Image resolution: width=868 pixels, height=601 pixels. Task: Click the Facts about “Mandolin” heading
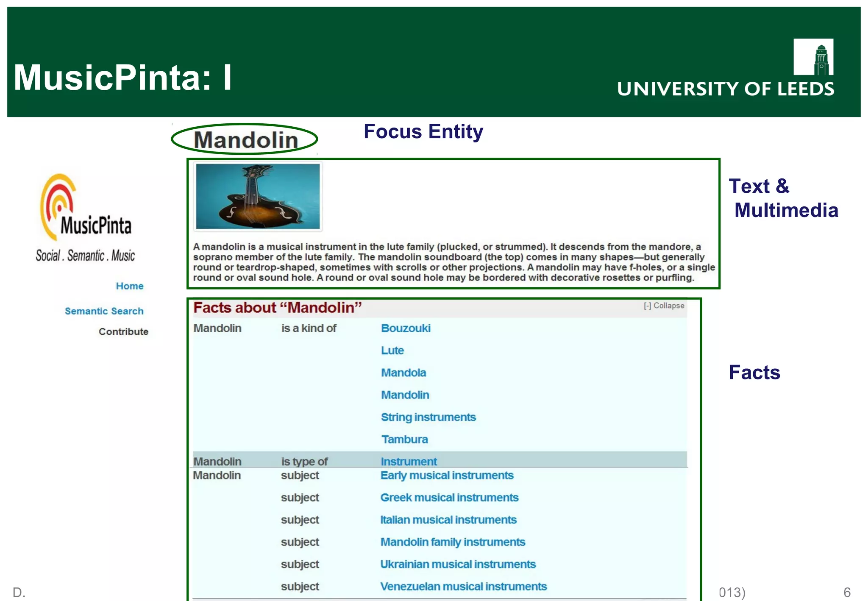pyautogui.click(x=278, y=308)
